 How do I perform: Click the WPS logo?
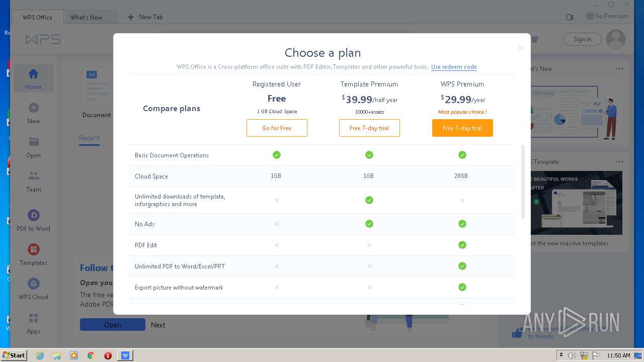(43, 39)
